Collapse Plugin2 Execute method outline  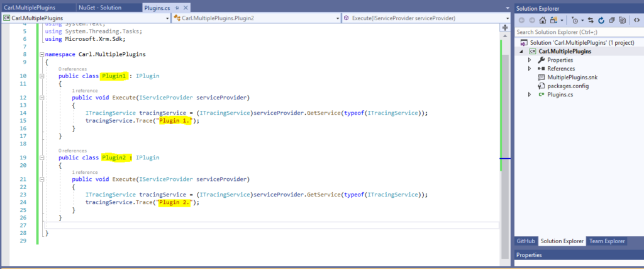click(x=42, y=180)
